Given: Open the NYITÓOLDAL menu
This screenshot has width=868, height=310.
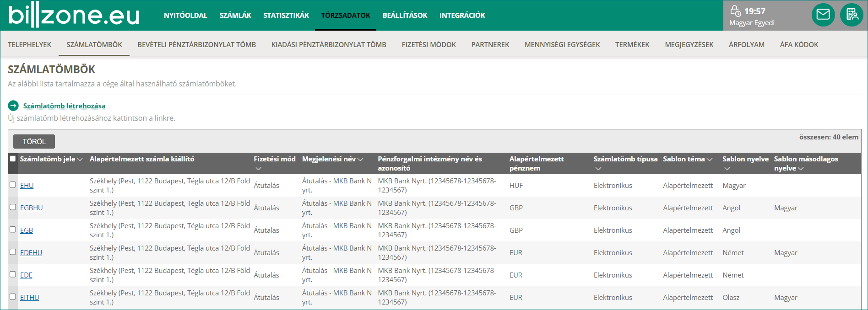Looking at the screenshot, I should tap(185, 16).
